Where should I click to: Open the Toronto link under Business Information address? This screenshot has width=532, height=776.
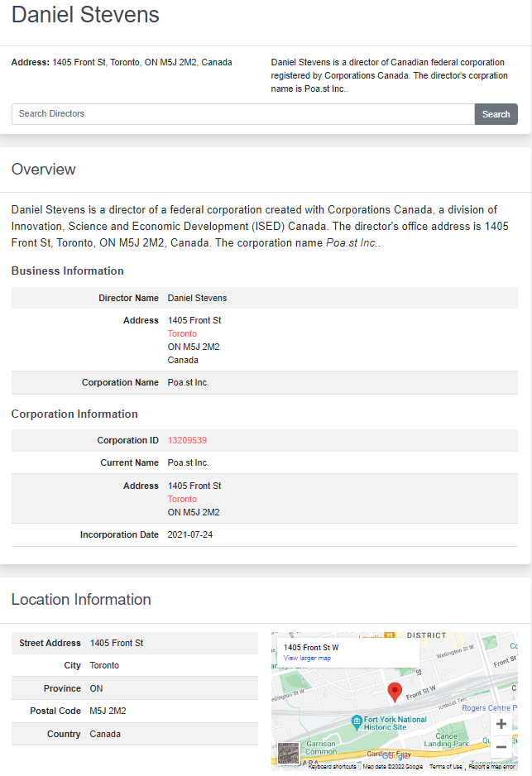[x=182, y=333]
